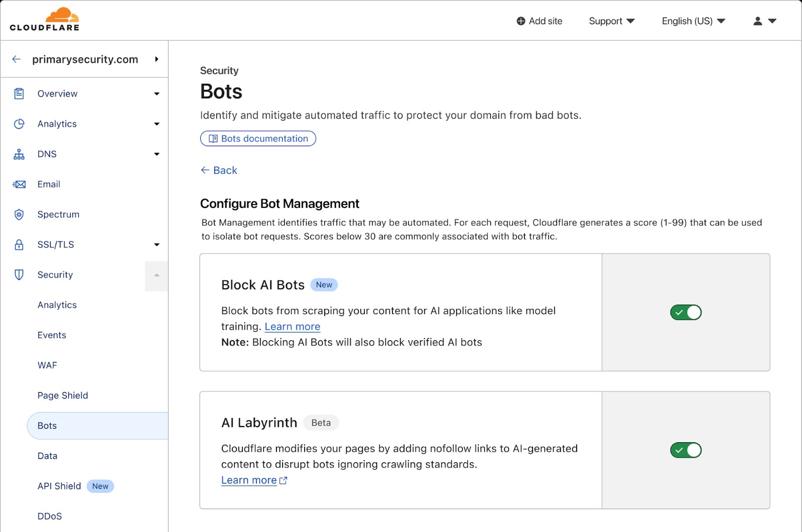Click the Analytics pie chart icon
This screenshot has width=802, height=532.
point(19,124)
